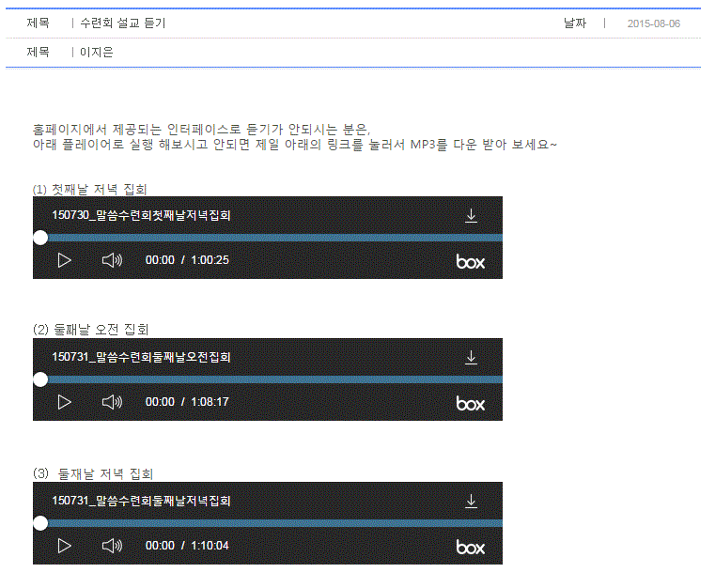Mute volume on 첫째날저녁집회 player
The image size is (715, 588).
112,260
